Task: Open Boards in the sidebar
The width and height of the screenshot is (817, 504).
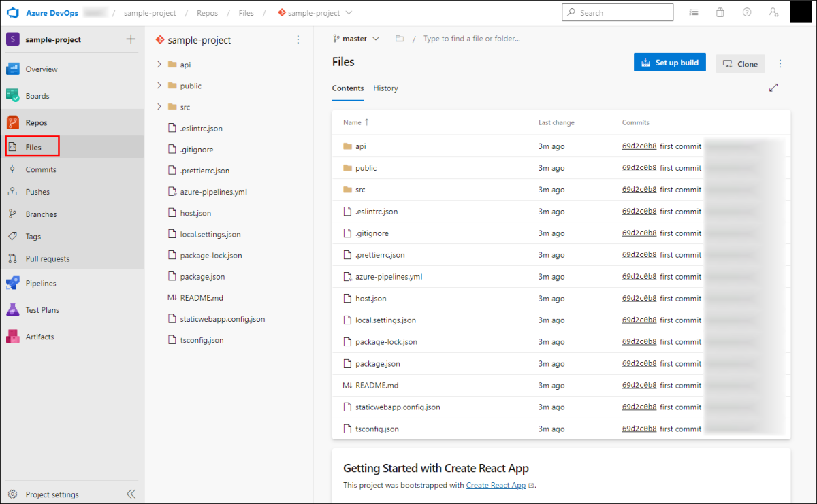Action: 37,96
